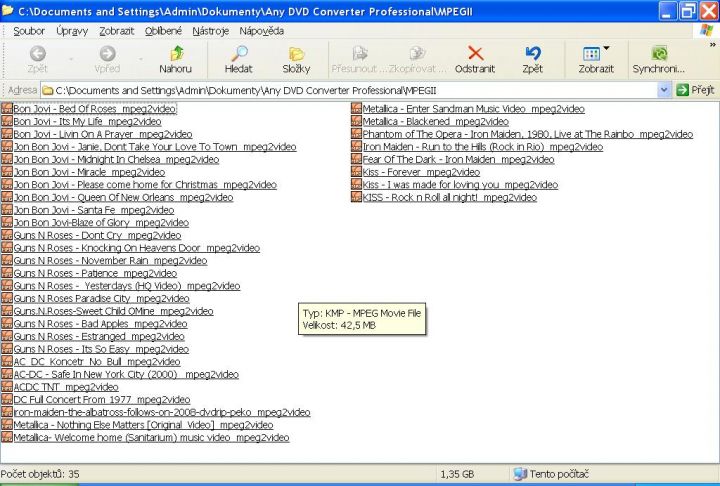Select Guns.N.Roses-Sweet Child OMine file
720x486 pixels.
113,311
